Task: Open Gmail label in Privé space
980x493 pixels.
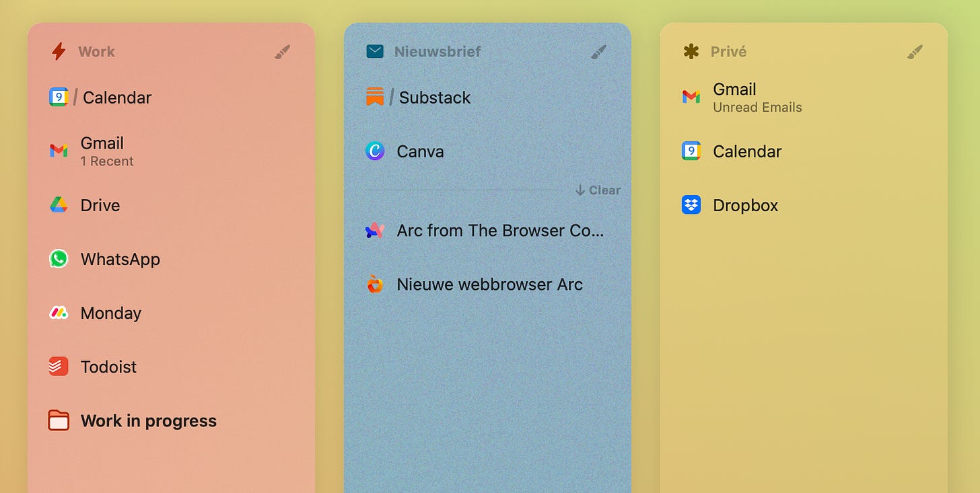Action: [735, 89]
